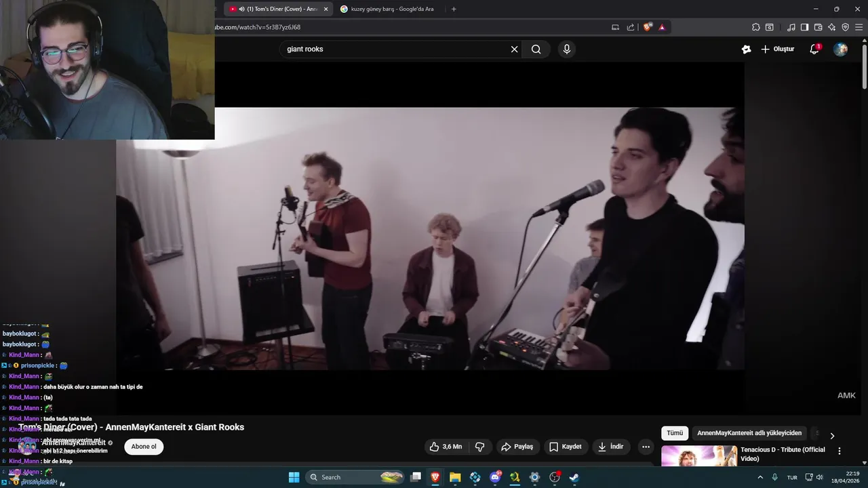
Task: Click the video player to pause
Action: tap(430, 239)
